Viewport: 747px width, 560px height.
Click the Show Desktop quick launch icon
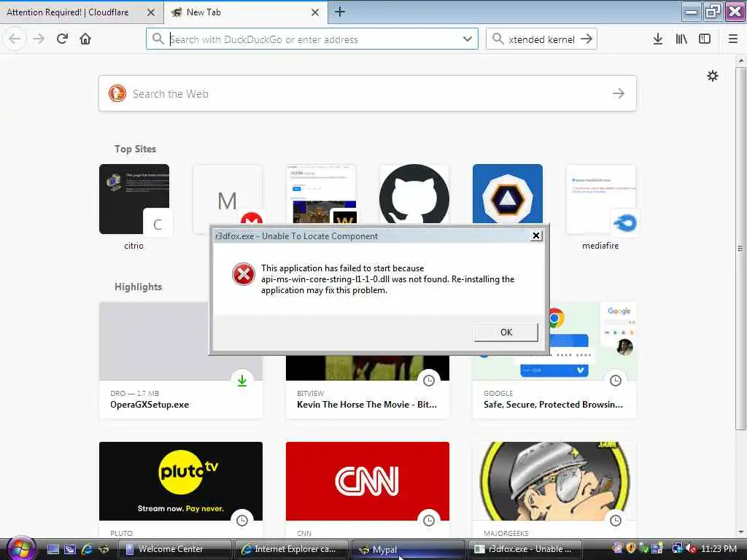(53, 549)
